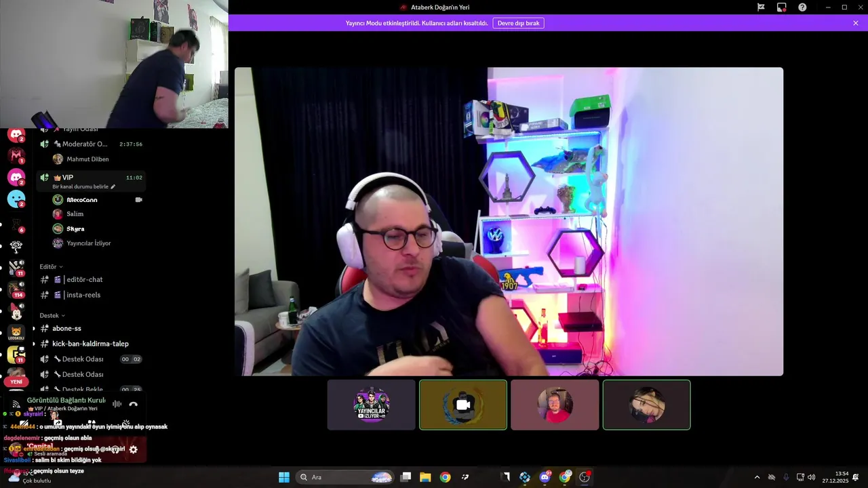This screenshot has height=488, width=868.
Task: Click the red YENİ new mentions pill
Action: (x=16, y=382)
